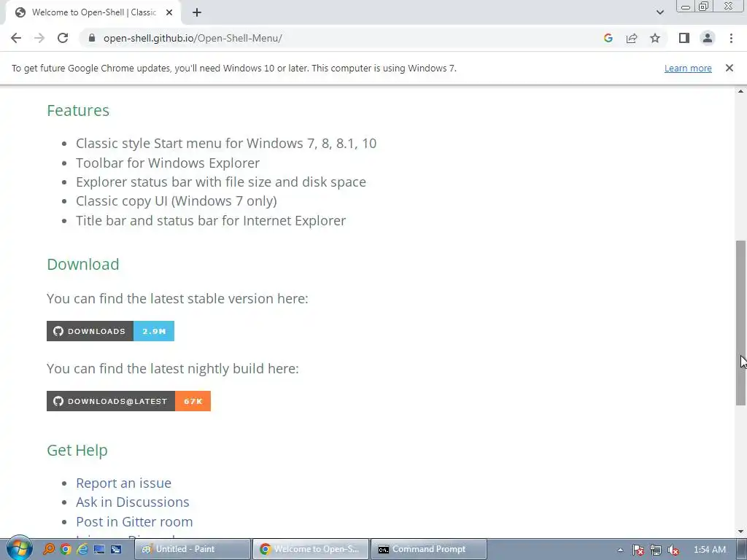The height and width of the screenshot is (560, 747).
Task: Click the page scrollbar thumb
Action: [x=740, y=323]
